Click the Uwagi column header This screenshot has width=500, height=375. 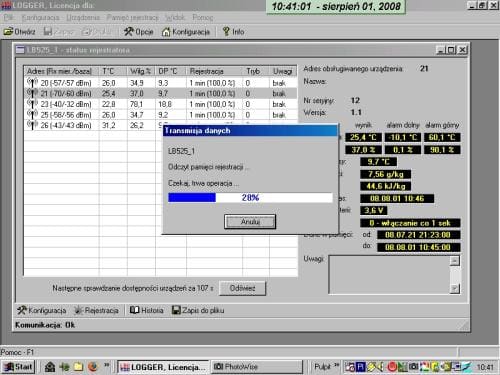[x=283, y=71]
